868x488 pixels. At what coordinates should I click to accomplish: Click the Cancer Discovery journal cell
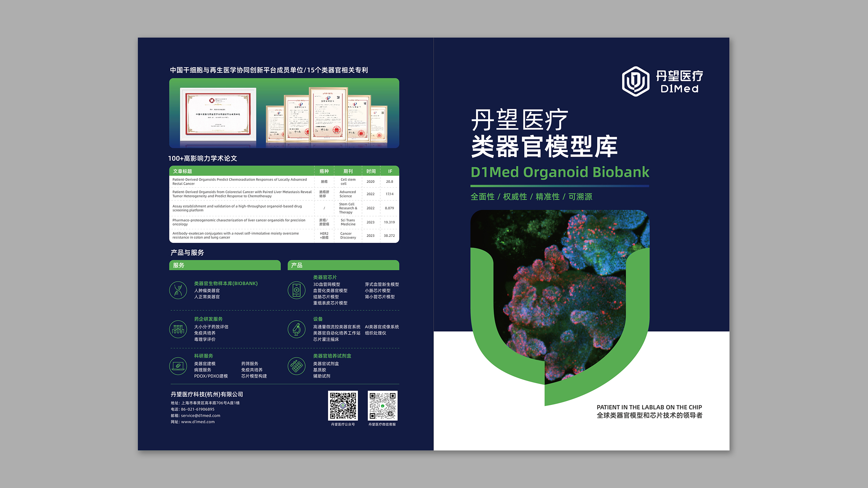coord(348,235)
